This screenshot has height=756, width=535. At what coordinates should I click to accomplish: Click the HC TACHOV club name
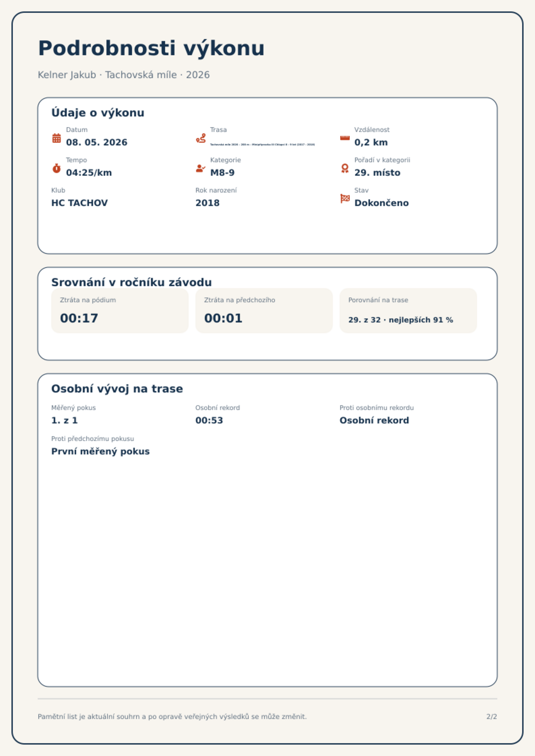pos(80,203)
